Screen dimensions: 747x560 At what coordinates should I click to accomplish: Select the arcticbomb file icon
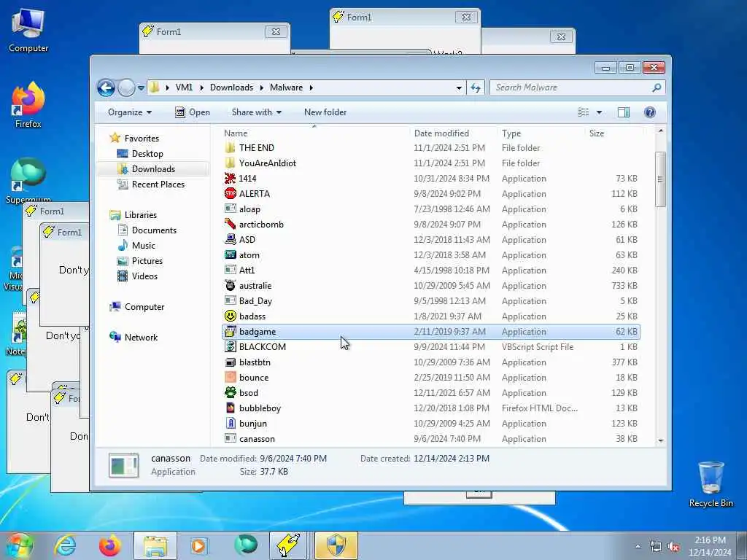(230, 225)
